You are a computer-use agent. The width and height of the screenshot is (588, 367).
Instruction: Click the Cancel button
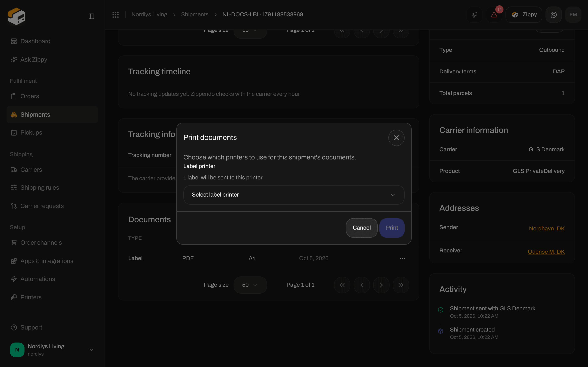362,228
